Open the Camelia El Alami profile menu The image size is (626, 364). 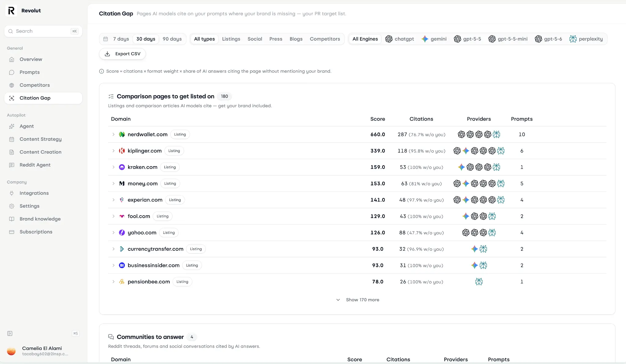pyautogui.click(x=43, y=351)
